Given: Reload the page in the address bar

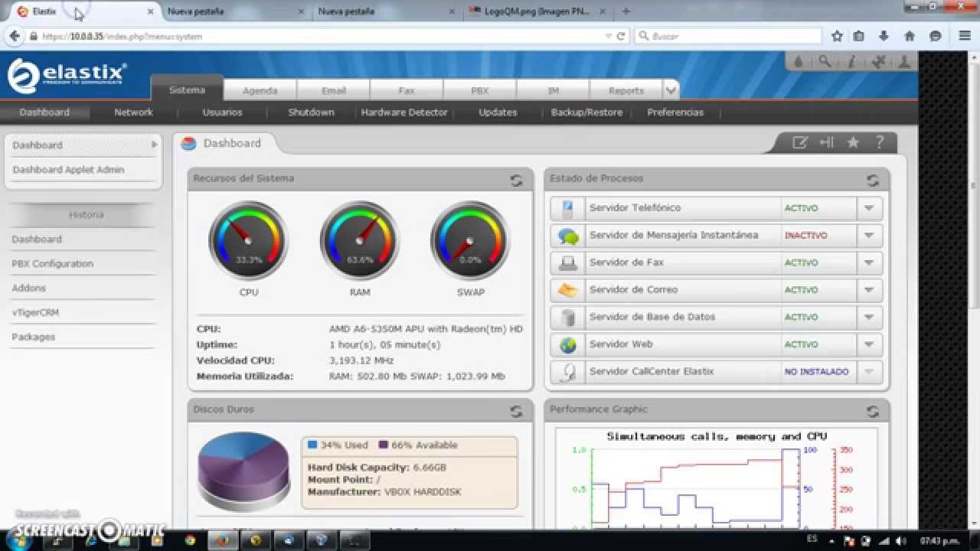Looking at the screenshot, I should tap(620, 36).
